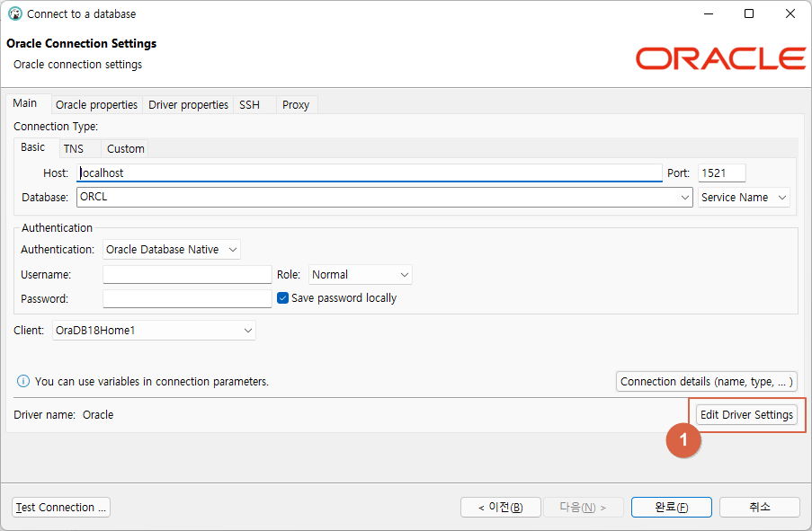This screenshot has height=531, width=812.
Task: Click 'You can use variables in connection parameters.' text
Action: 152,382
